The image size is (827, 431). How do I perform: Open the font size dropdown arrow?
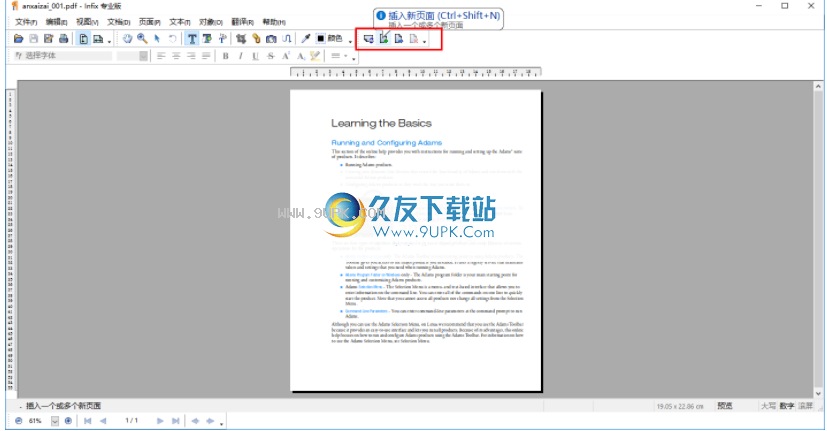(x=143, y=55)
